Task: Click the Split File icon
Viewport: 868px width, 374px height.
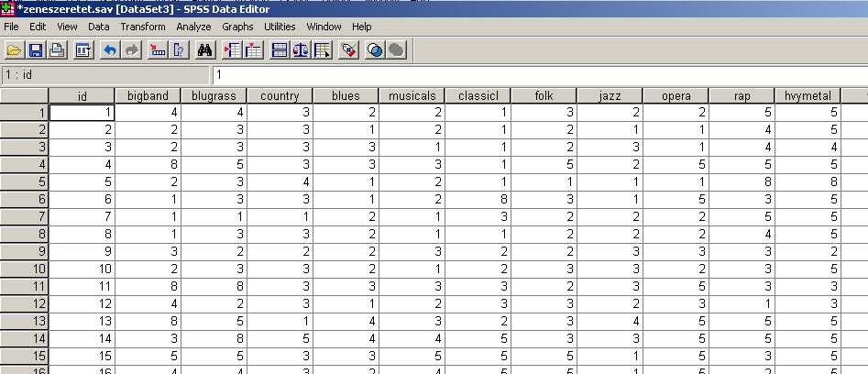Action: (x=279, y=49)
